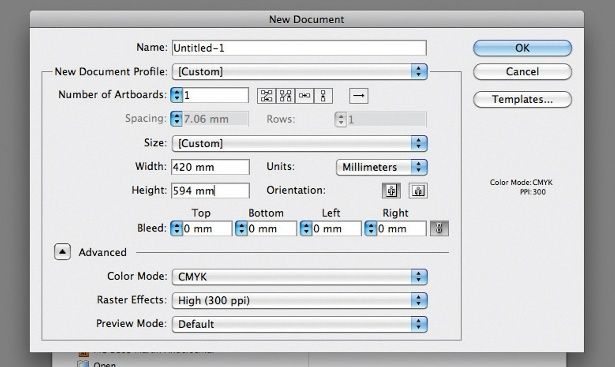
Task: Click the 'Color Mode:CMYK' info text
Action: [x=521, y=182]
